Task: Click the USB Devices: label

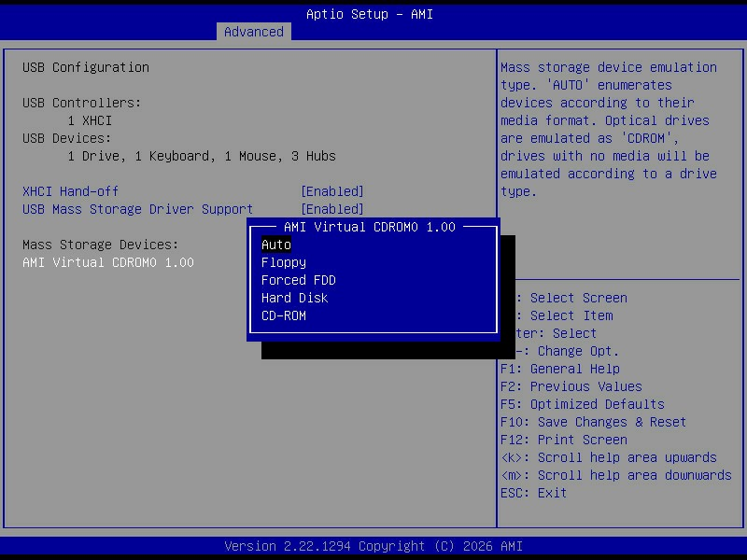Action: click(66, 138)
